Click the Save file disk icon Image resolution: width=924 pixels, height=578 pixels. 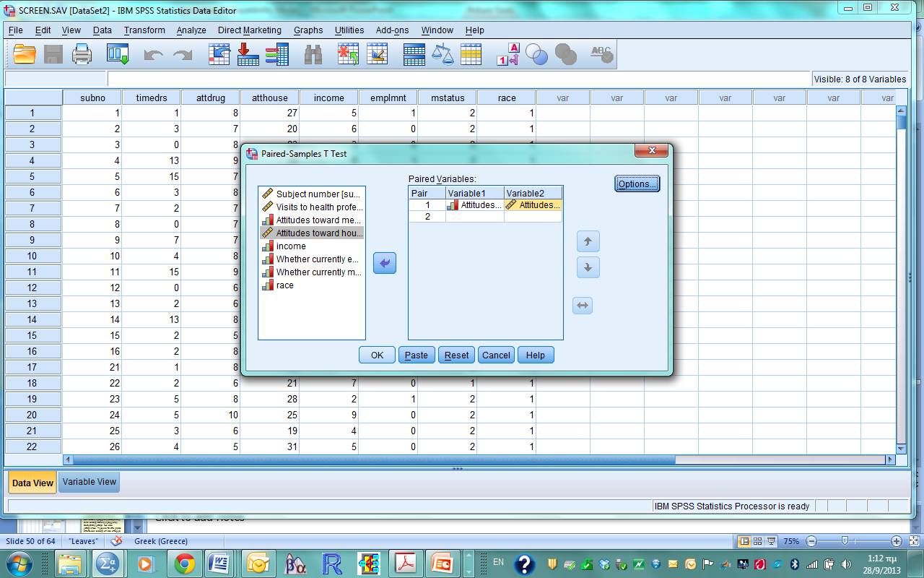(53, 54)
